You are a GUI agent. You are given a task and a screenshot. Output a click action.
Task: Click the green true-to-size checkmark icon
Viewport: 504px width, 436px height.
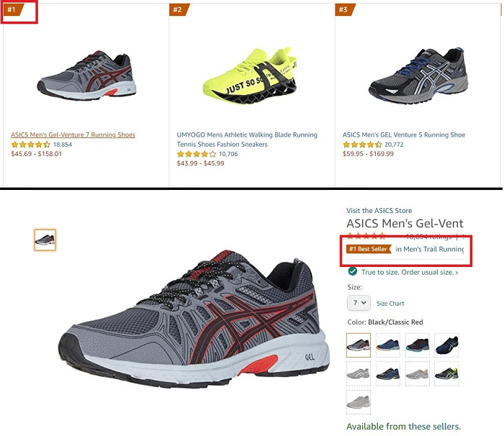(x=353, y=271)
